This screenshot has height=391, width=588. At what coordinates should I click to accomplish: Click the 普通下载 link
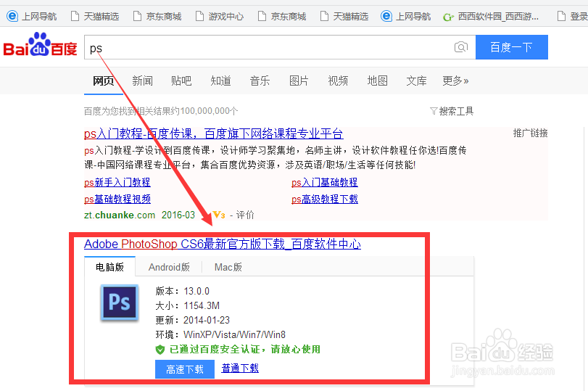[x=240, y=368]
